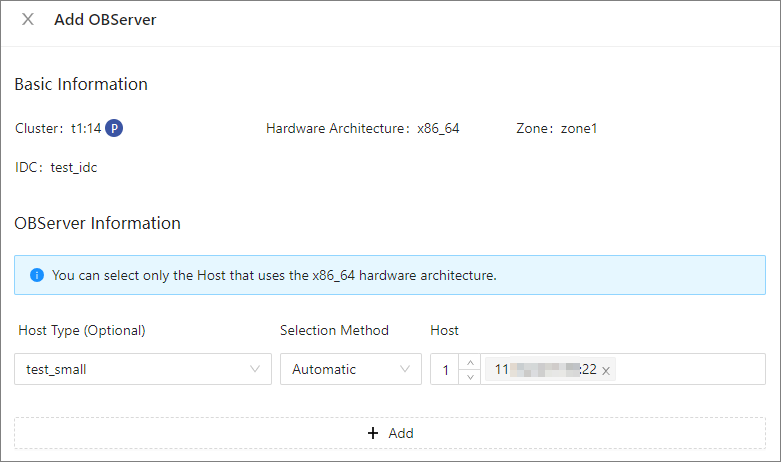Click the blue P badge beside the cluster name
The width and height of the screenshot is (781, 462).
coord(115,128)
